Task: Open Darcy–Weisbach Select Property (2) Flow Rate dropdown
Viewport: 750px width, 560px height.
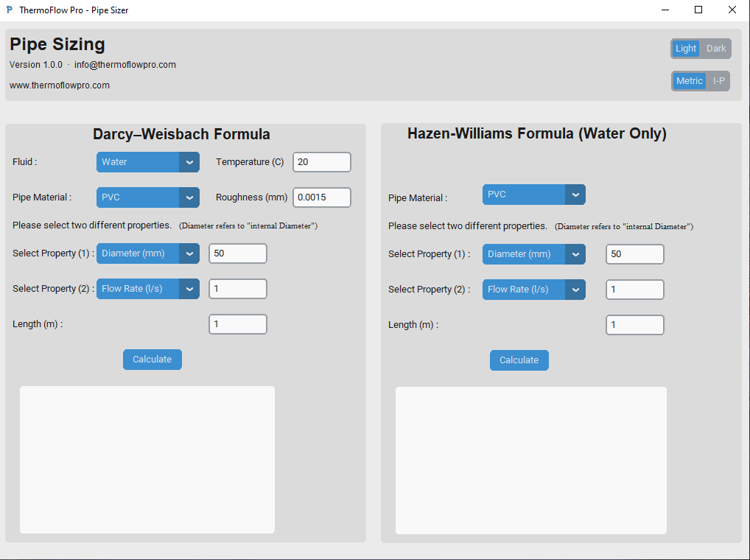Action: 147,289
